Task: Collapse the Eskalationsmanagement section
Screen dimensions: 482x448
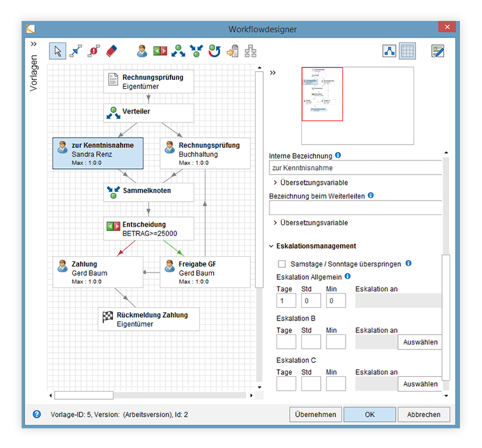Action: 271,246
